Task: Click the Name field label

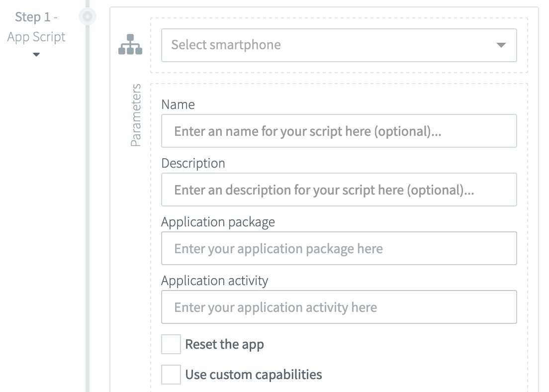Action: click(178, 104)
